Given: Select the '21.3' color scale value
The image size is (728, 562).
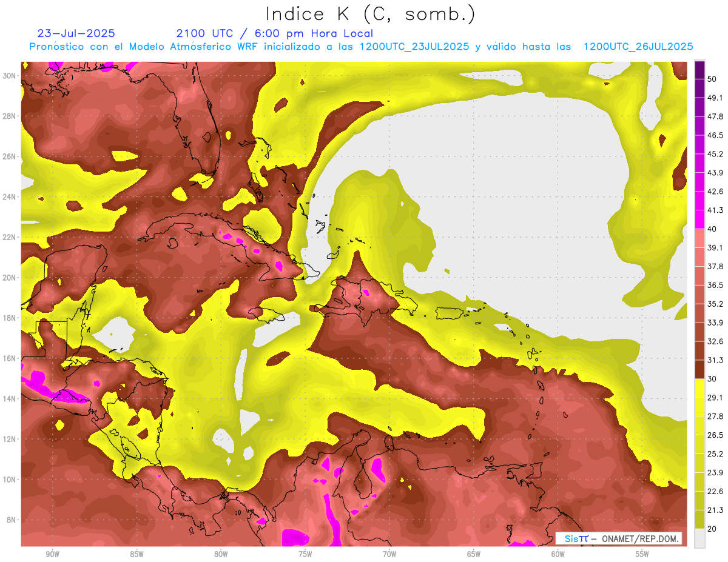Looking at the screenshot, I should point(715,510).
